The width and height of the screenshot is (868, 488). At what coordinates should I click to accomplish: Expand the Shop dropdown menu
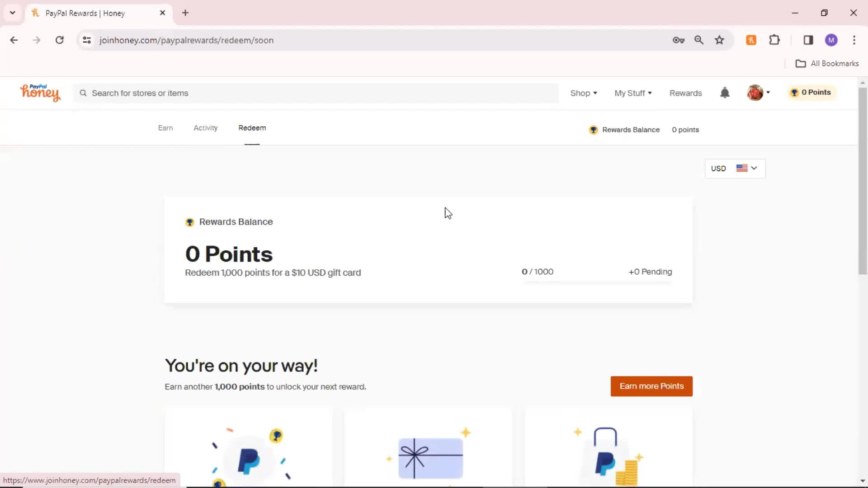click(x=583, y=93)
